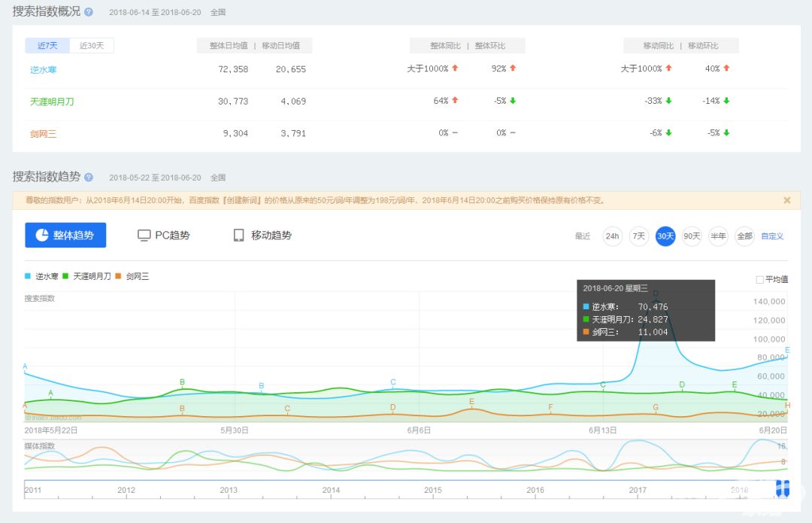
Task: Click the blue timeline range handle
Action: pyautogui.click(x=783, y=488)
